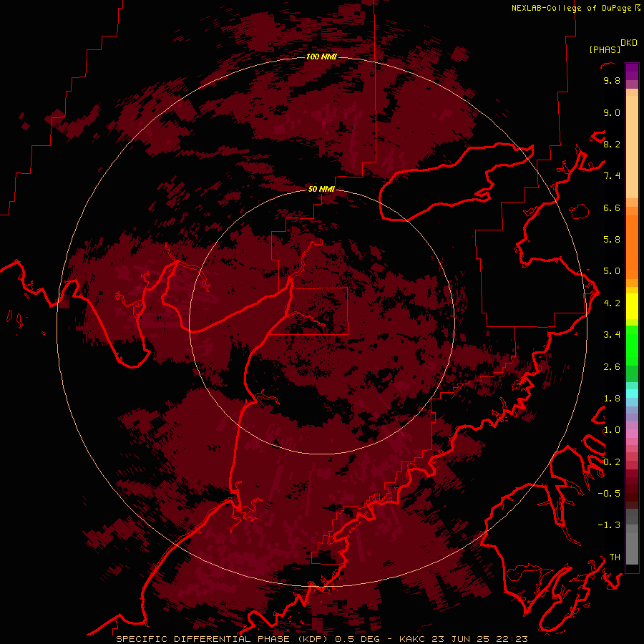Click the 1.0 legend value
This screenshot has width=644, height=644.
[612, 431]
